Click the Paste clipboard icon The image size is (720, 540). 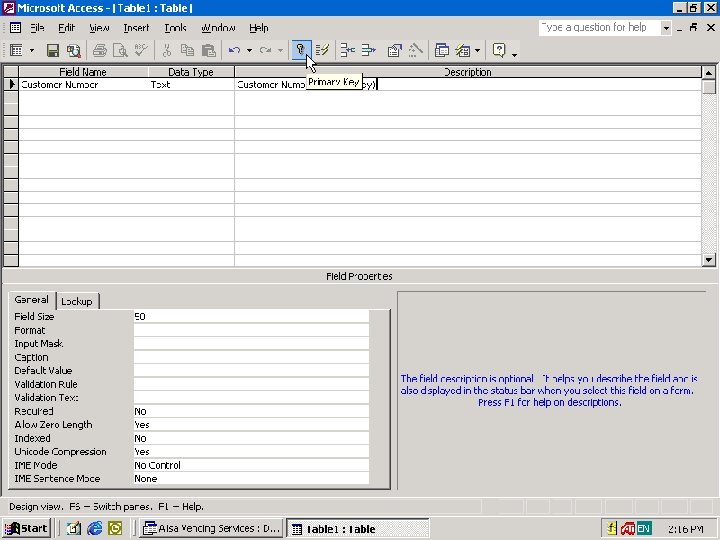pos(209,50)
